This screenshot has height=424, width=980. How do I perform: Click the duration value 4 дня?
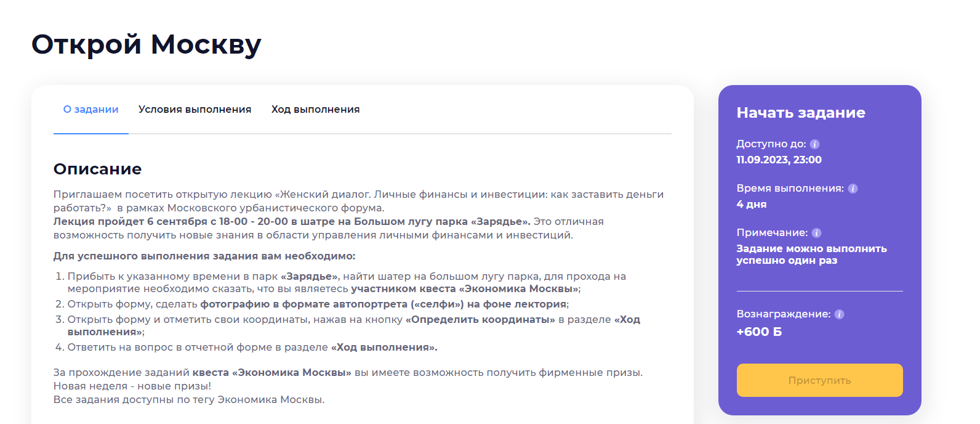pos(752,204)
